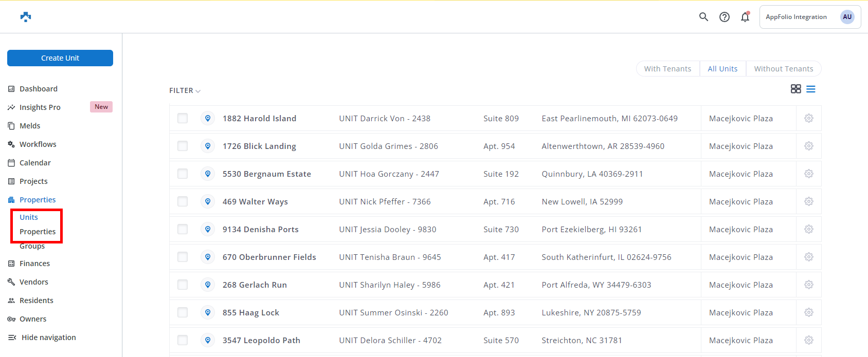Open gear settings for 1882 Harold Island

coord(809,118)
